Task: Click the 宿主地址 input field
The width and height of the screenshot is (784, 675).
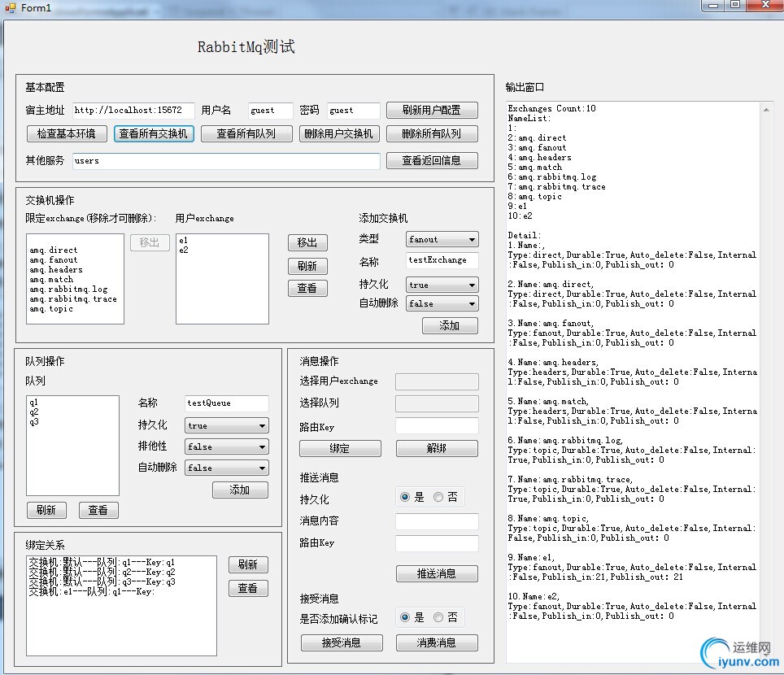Action: (133, 110)
